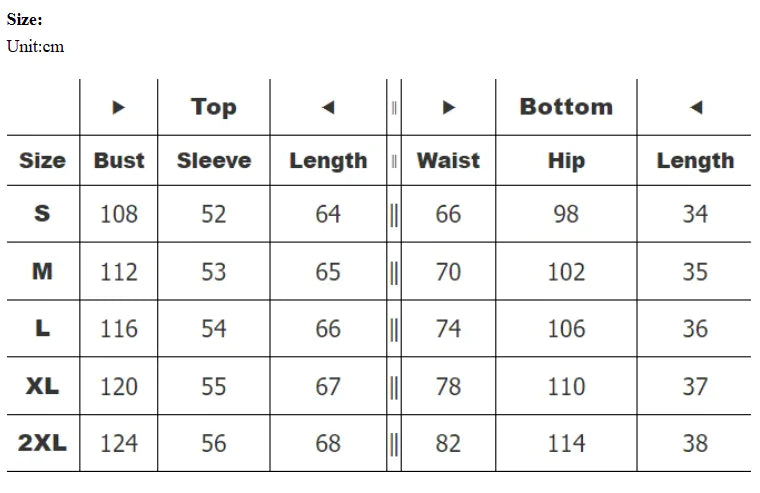Click the bust value 108 for size S
Image resolution: width=760 pixels, height=493 pixels.
119,214
